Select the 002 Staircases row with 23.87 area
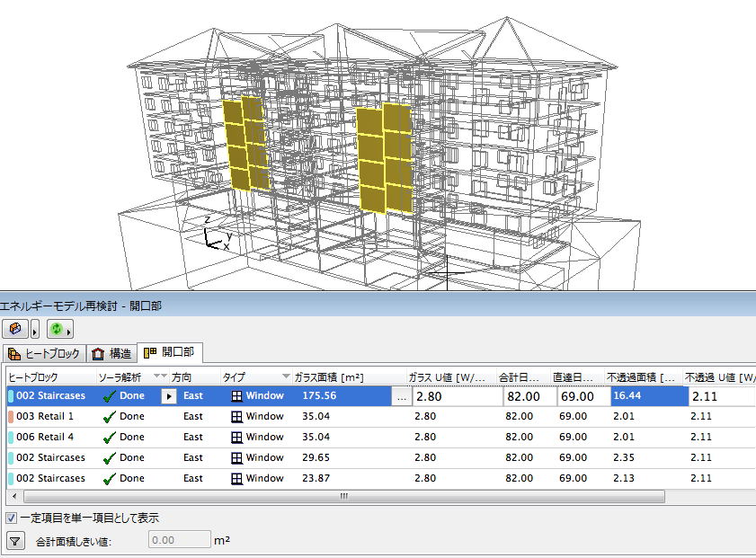This screenshot has height=558, width=756. point(381,479)
